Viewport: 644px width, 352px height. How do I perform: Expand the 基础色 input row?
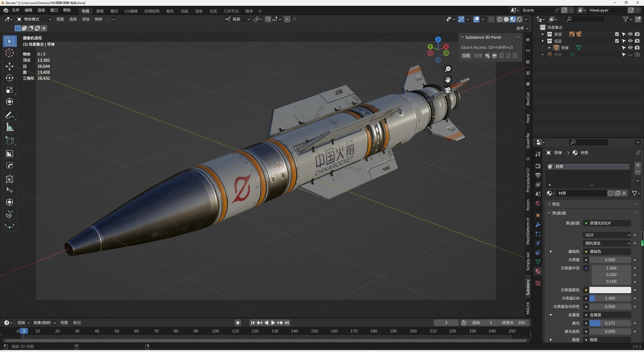coord(551,251)
